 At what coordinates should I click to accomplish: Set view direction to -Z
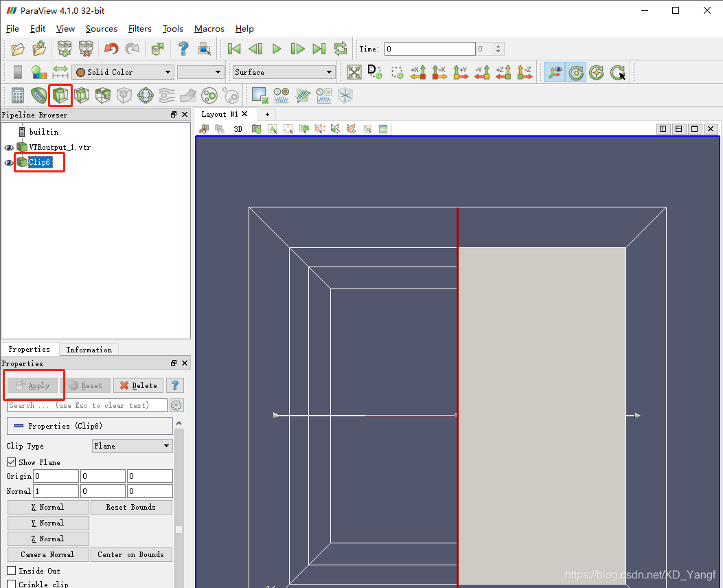click(x=525, y=72)
